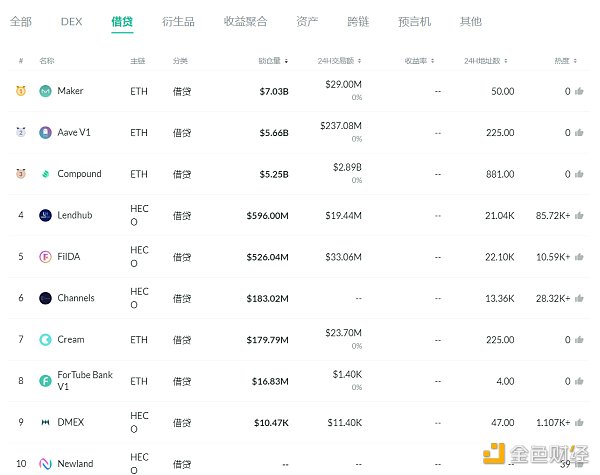Click the Newland logo icon
The height and width of the screenshot is (475, 600).
click(45, 464)
